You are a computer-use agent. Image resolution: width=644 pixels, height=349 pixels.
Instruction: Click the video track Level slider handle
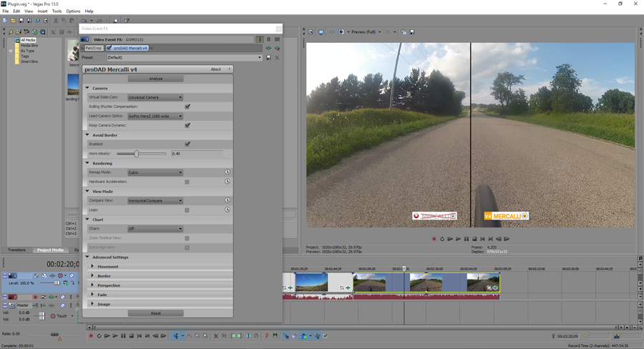pos(57,283)
